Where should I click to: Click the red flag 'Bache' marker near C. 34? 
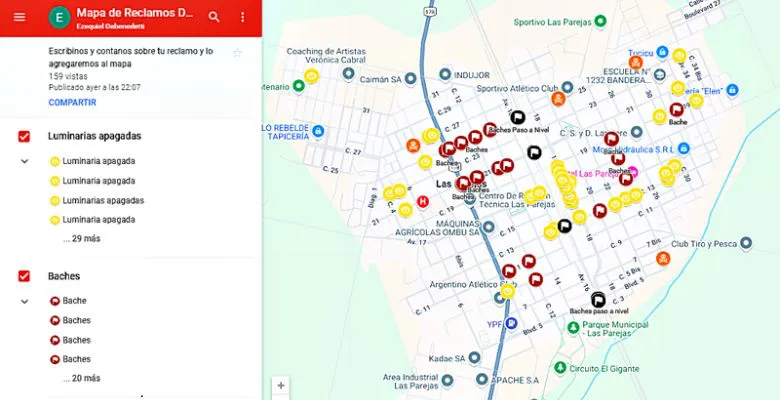click(x=677, y=110)
